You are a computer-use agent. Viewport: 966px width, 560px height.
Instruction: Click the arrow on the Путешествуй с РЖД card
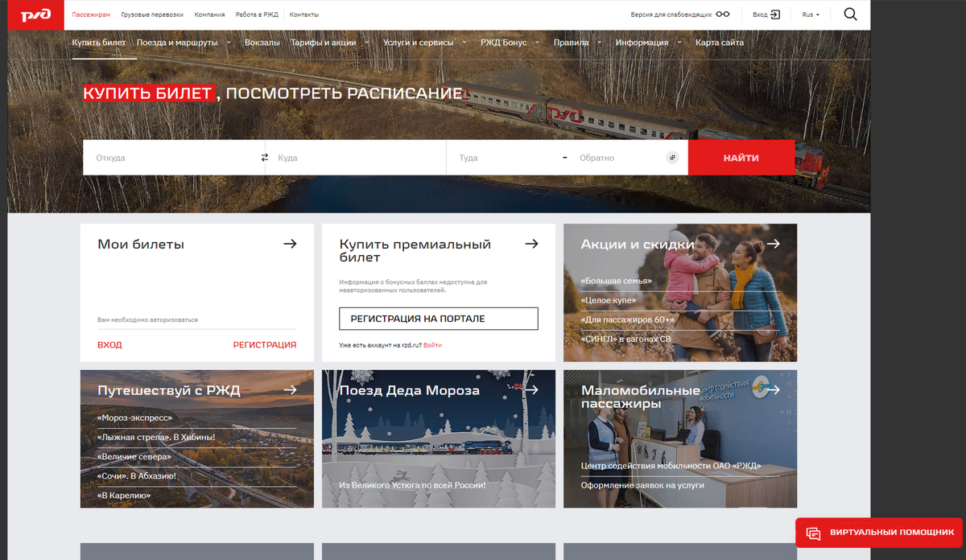290,390
